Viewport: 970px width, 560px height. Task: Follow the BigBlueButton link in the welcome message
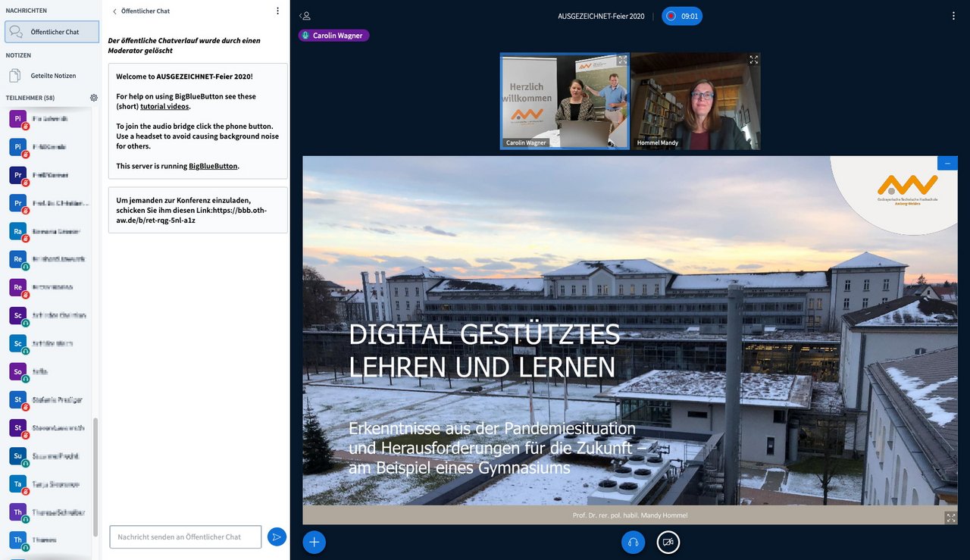point(213,166)
